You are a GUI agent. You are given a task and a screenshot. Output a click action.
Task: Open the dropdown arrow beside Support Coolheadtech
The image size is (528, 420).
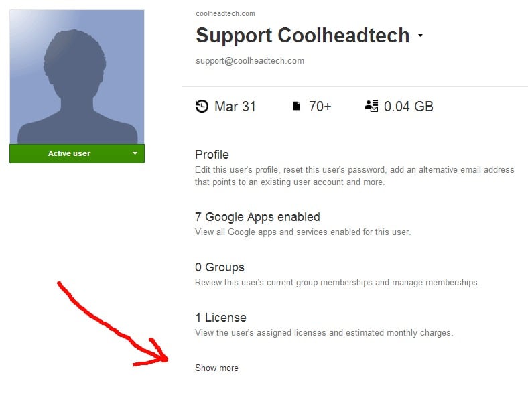coord(420,36)
